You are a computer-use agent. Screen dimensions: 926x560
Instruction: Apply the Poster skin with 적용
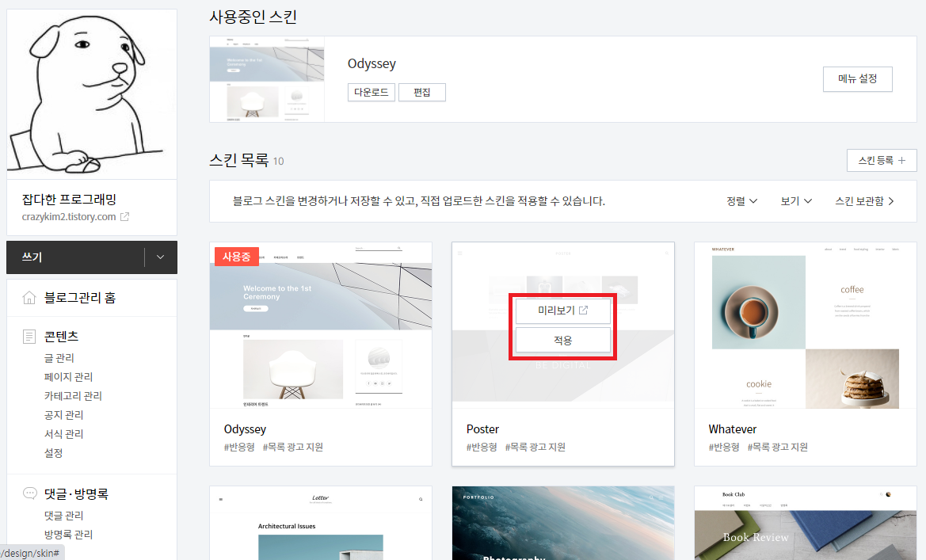pyautogui.click(x=562, y=341)
